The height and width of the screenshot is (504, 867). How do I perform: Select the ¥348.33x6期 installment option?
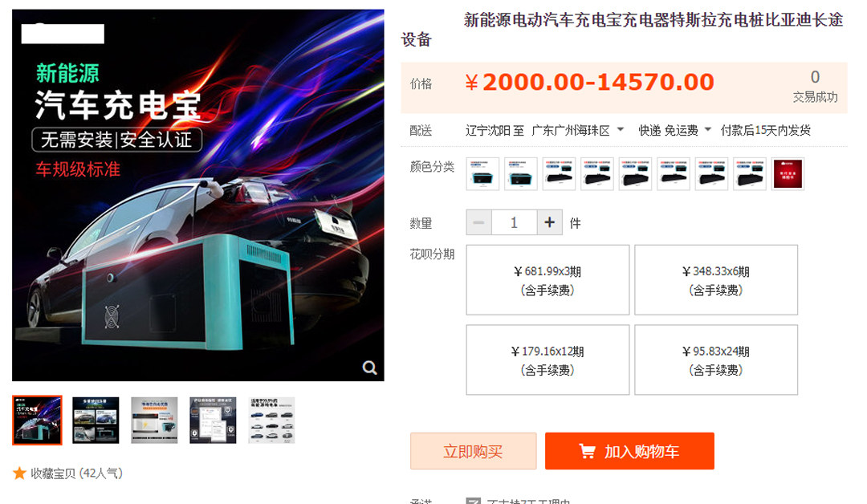pos(716,279)
